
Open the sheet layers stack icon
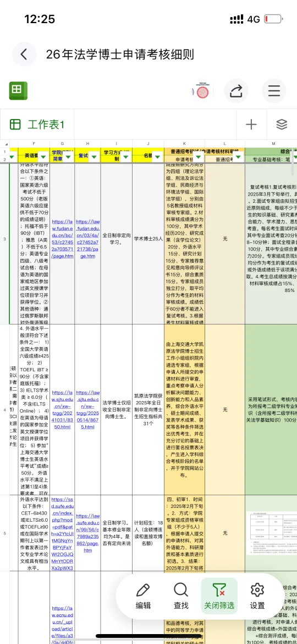(x=282, y=125)
